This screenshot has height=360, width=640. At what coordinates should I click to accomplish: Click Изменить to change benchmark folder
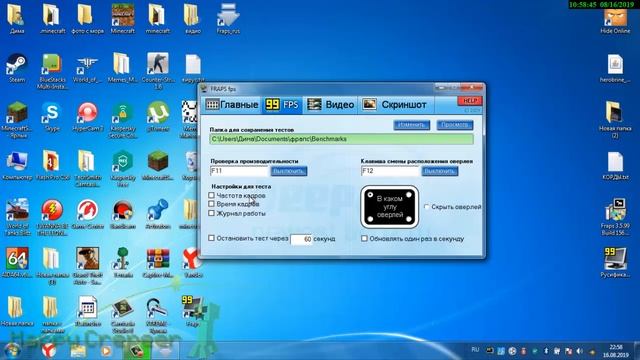tap(411, 125)
